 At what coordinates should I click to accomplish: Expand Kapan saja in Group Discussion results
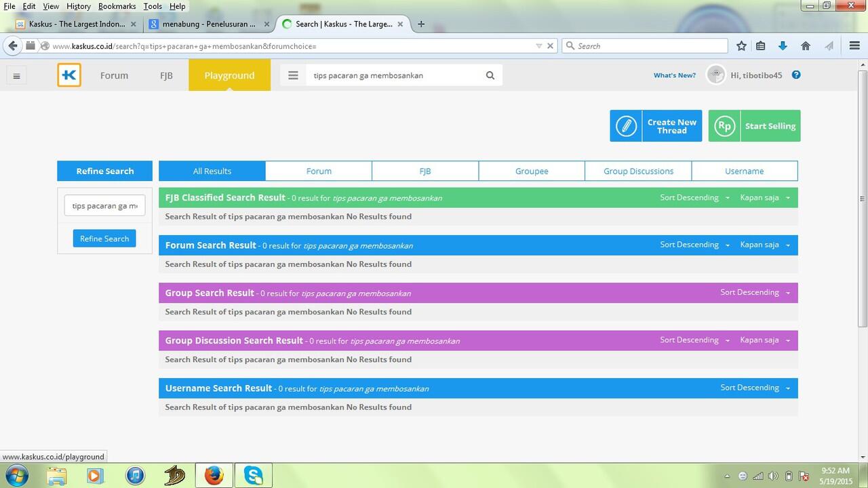(766, 340)
